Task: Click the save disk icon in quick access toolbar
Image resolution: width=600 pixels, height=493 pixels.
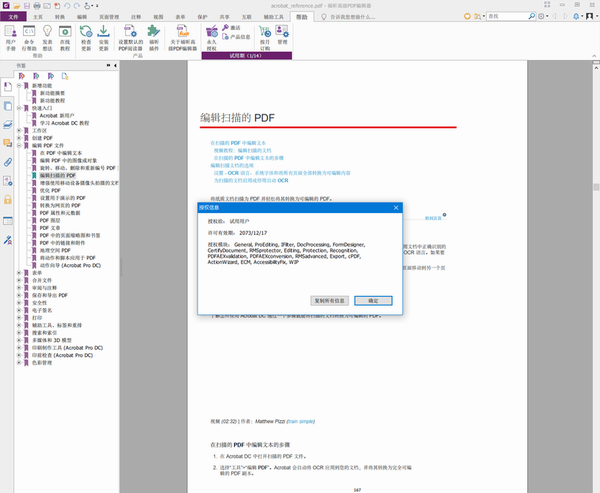Action: [27, 6]
